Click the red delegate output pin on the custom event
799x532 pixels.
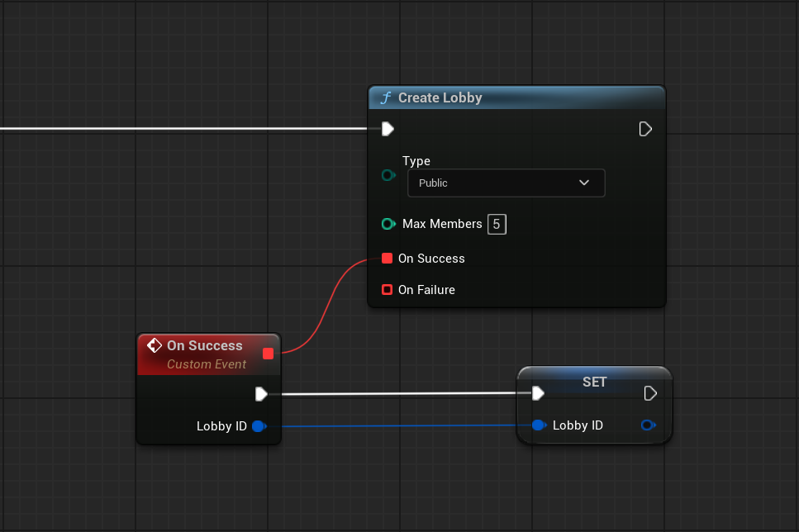[268, 354]
